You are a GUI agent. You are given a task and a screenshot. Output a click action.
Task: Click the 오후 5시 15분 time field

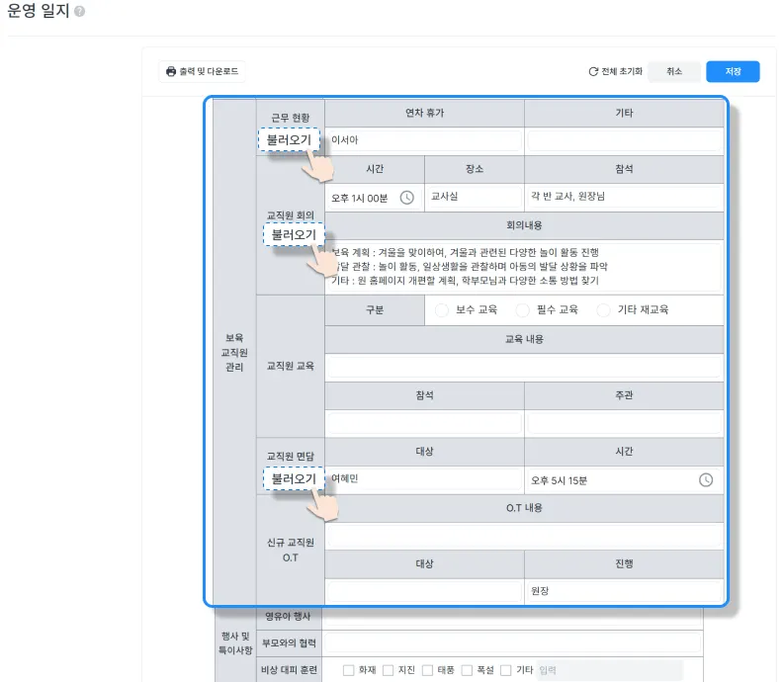pos(625,480)
